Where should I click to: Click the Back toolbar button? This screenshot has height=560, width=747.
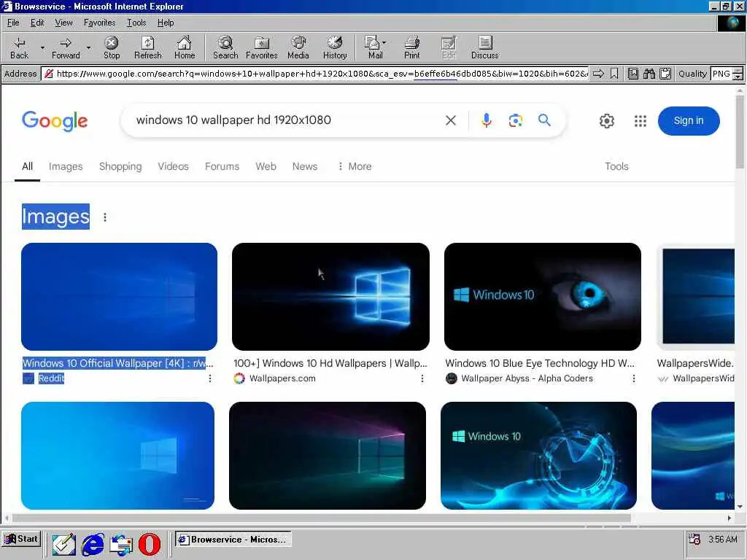(x=19, y=47)
